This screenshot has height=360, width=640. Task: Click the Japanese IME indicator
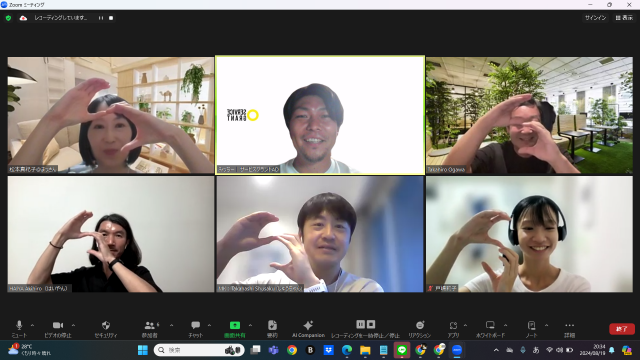tap(536, 350)
